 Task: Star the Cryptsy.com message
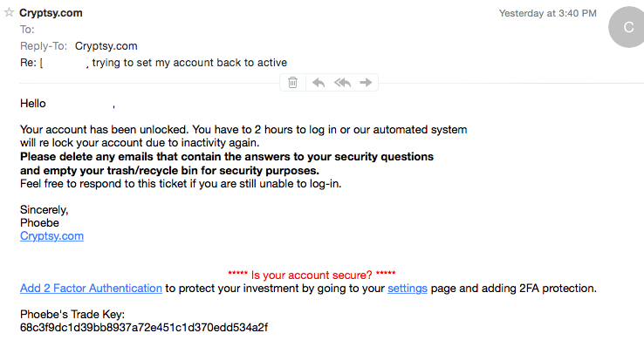[9, 12]
